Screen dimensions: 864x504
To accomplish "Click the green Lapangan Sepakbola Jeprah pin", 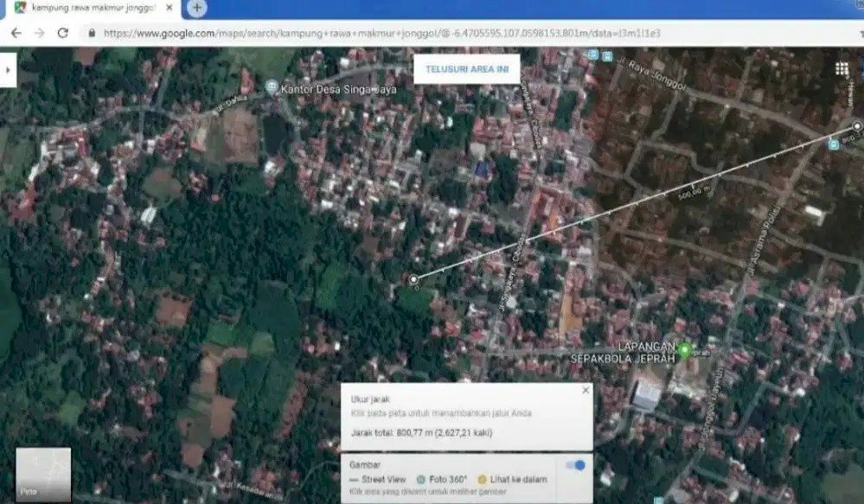I will (684, 350).
